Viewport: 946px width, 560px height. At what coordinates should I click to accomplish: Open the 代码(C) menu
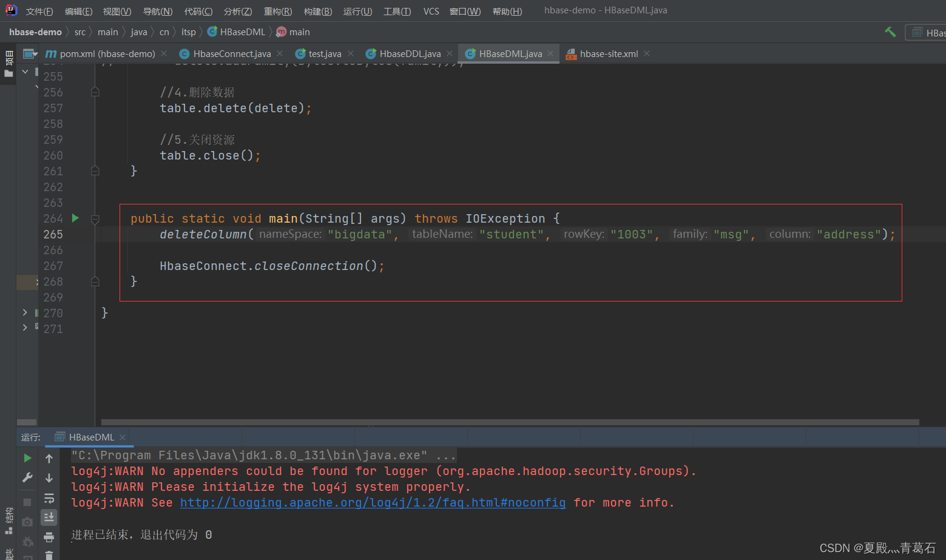tap(198, 12)
